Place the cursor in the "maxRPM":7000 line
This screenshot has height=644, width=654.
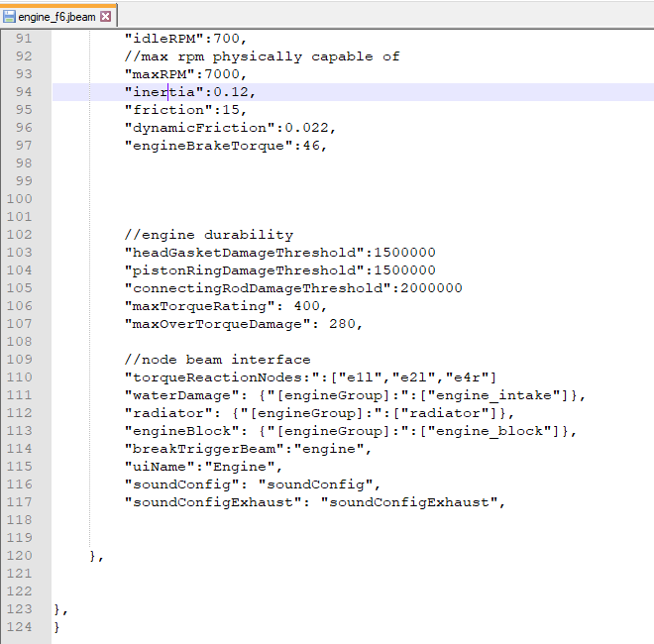pos(185,74)
